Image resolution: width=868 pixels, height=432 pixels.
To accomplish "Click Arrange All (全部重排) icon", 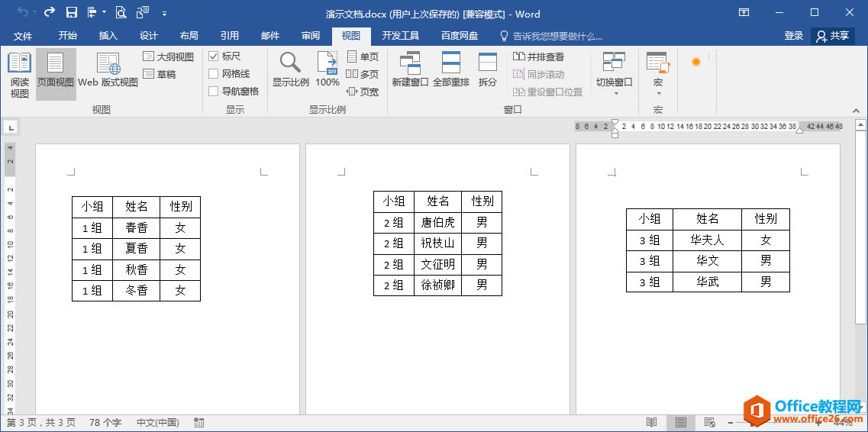I will 451,69.
